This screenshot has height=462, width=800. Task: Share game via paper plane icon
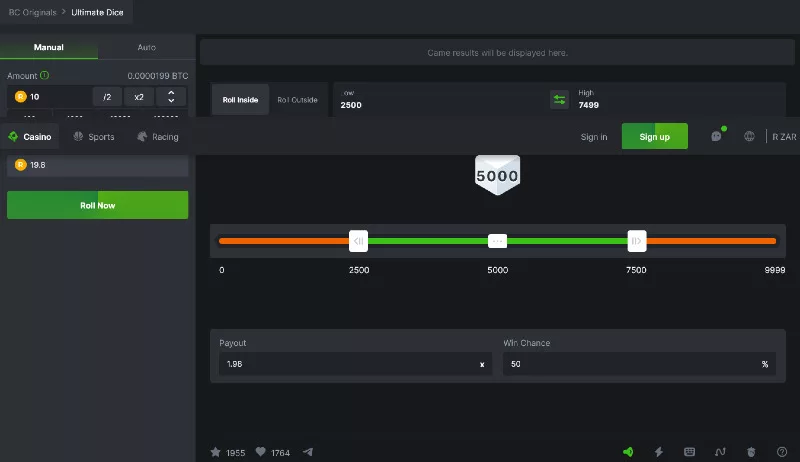click(308, 452)
